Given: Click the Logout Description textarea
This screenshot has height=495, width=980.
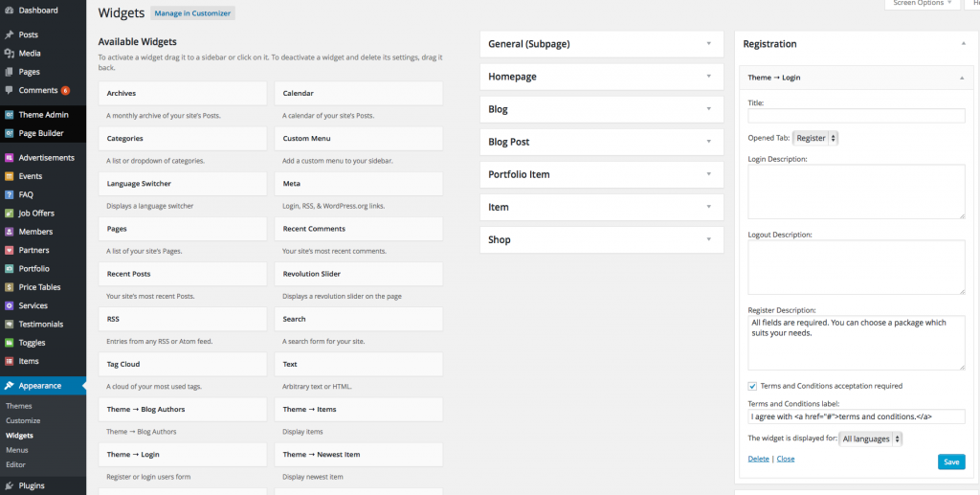Looking at the screenshot, I should 857,267.
